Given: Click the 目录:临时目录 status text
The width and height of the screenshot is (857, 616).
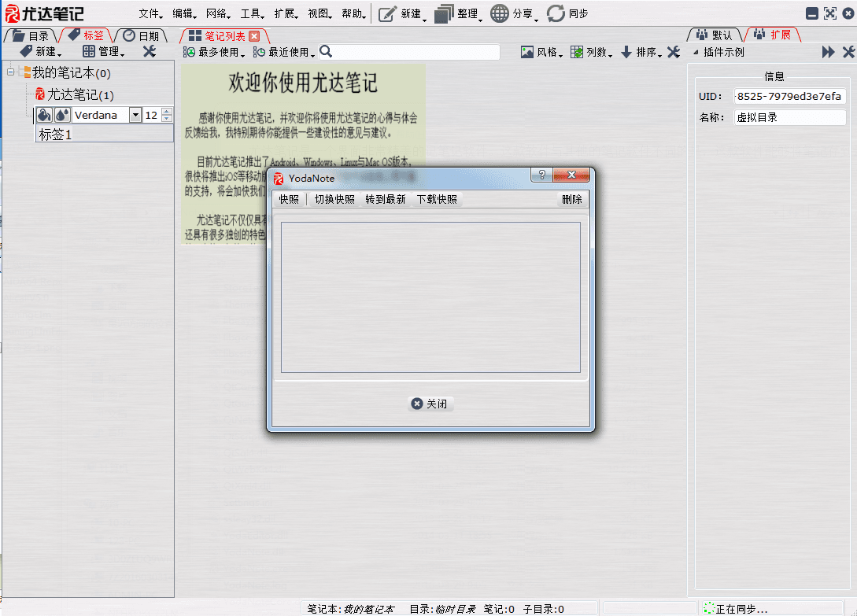Looking at the screenshot, I should tap(443, 609).
